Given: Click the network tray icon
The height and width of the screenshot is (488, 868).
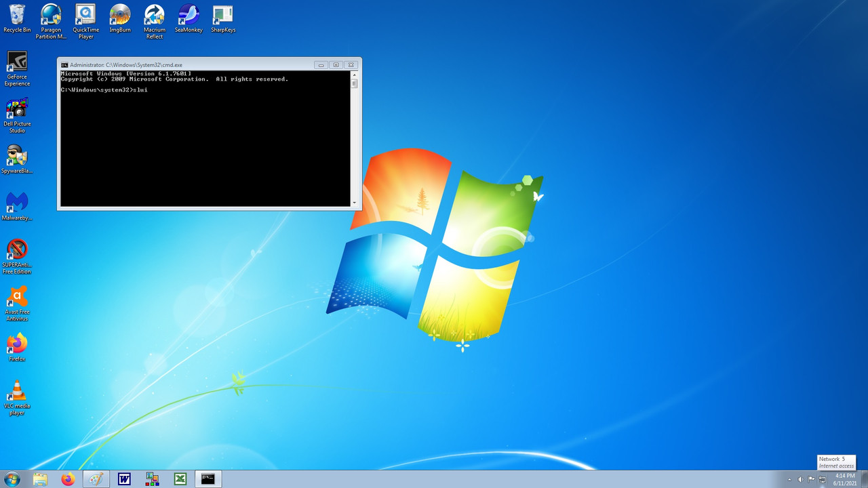Looking at the screenshot, I should tap(822, 479).
